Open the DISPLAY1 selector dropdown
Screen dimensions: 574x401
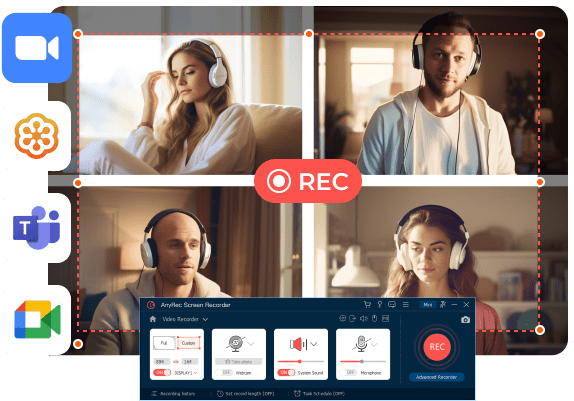[186, 373]
